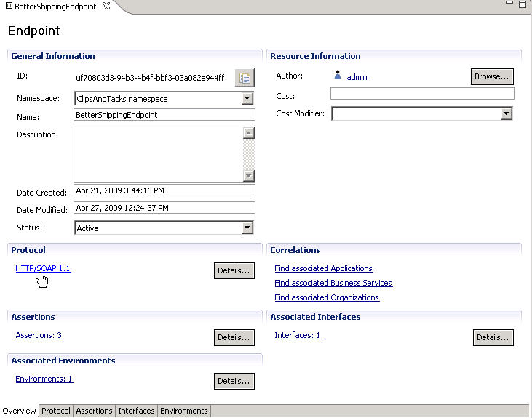Click the Cost input field
The image size is (532, 418).
422,93
